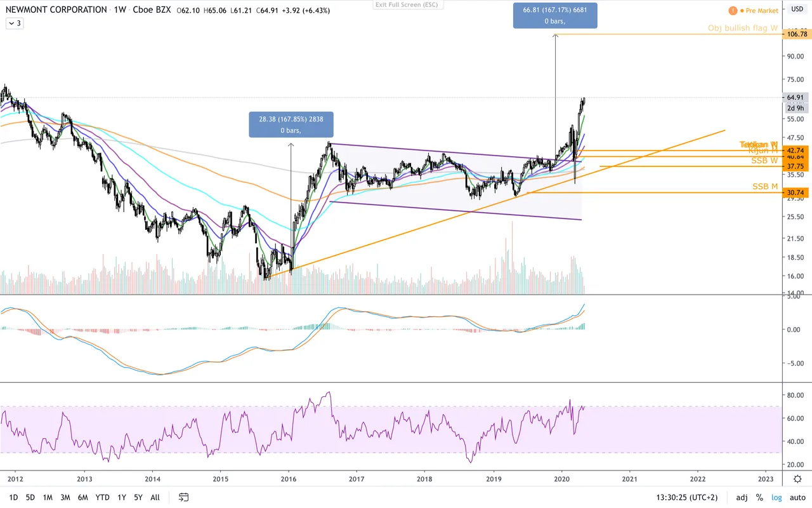
Task: Click the NEWMONT CORPORATION symbol title
Action: pyautogui.click(x=56, y=10)
